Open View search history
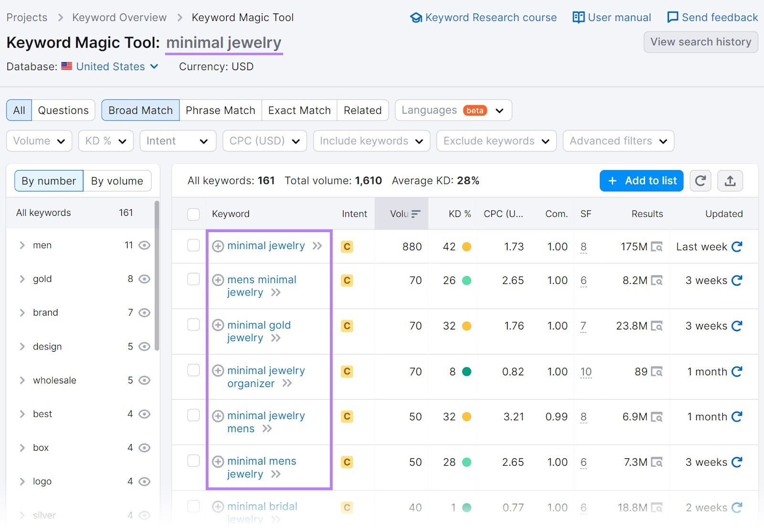The height and width of the screenshot is (532, 764). pos(700,42)
